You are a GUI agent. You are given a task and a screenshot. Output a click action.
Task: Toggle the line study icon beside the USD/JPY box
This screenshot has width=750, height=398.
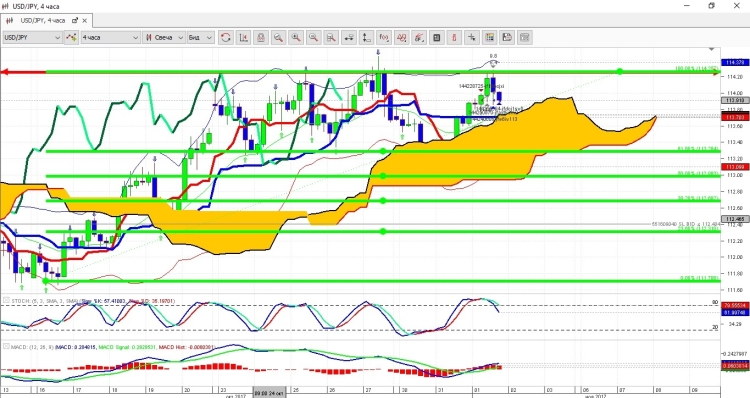point(71,37)
